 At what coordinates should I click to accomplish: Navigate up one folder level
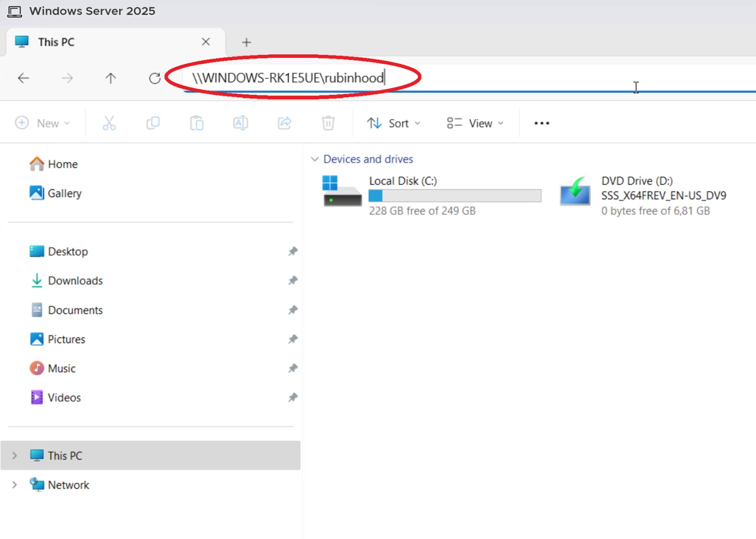pyautogui.click(x=110, y=78)
